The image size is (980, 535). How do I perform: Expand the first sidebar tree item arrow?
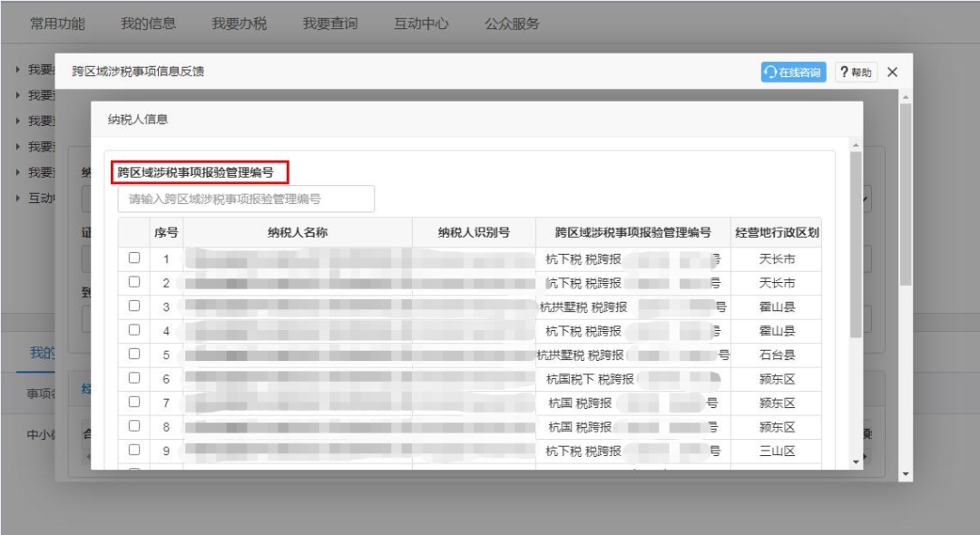20,70
